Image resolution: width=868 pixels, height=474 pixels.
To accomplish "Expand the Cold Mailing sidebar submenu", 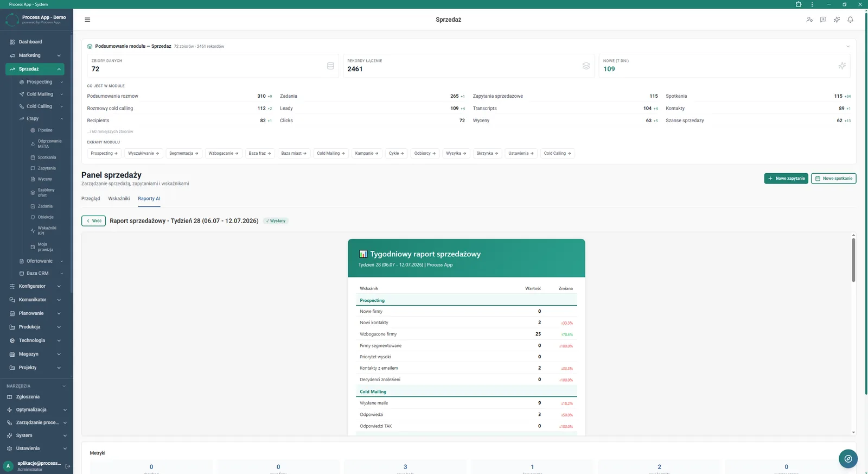I will [x=62, y=94].
